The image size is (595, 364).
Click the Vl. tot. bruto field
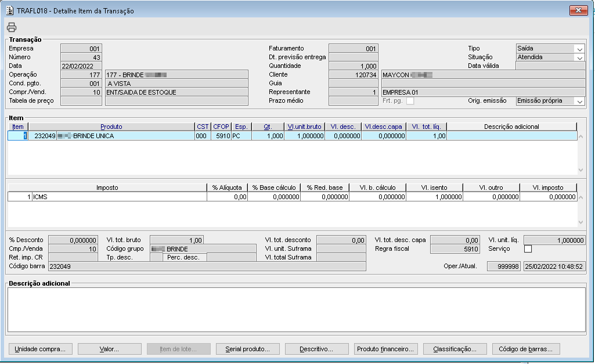click(x=177, y=240)
